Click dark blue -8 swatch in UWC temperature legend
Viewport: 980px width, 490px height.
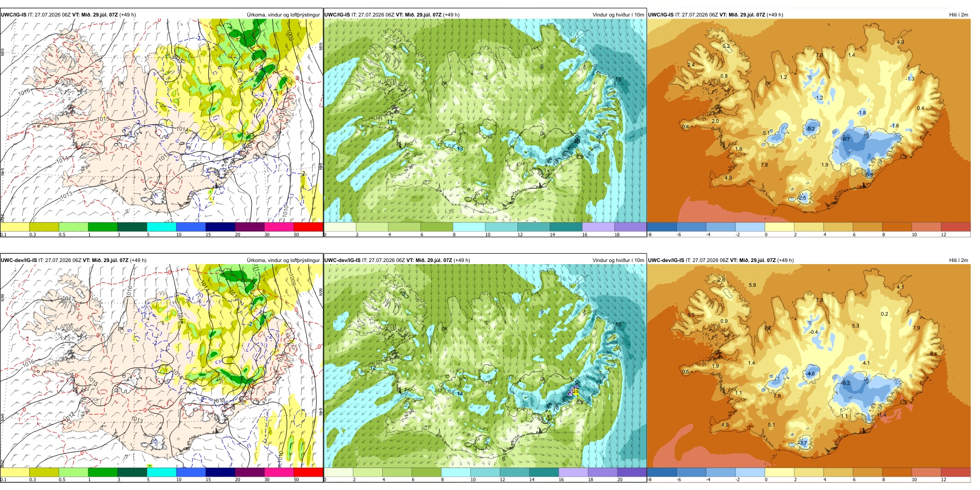(662, 227)
